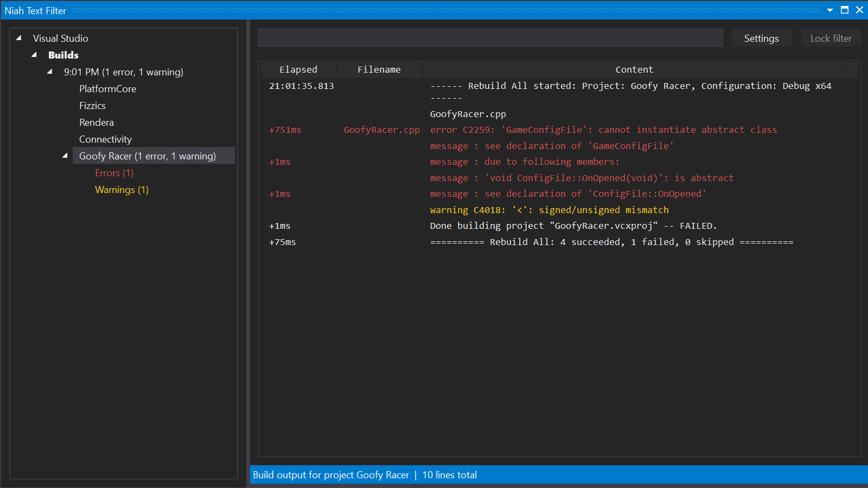Click the Content column header
Screen dimensions: 868x488
click(x=634, y=69)
